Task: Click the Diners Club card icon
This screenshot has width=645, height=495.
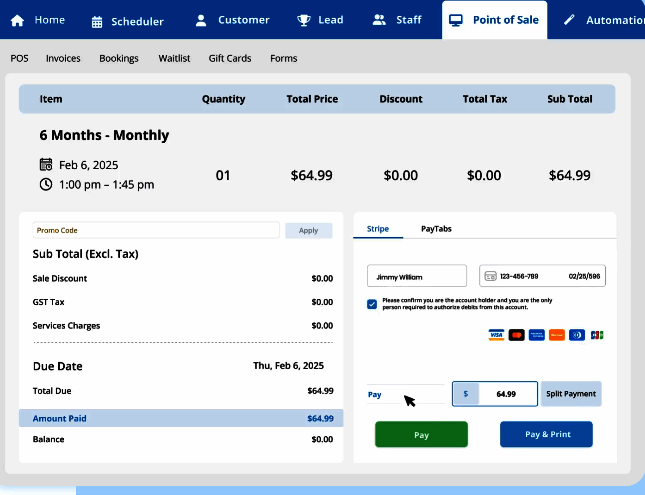Action: coord(577,335)
